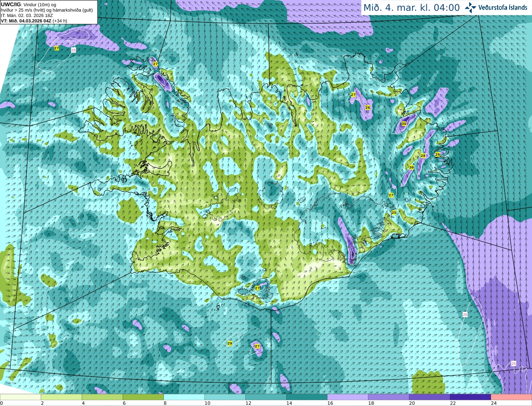Pick the 12–14 m/s medium teal scale swatch
The height and width of the screenshot is (406, 532).
(x=266, y=397)
